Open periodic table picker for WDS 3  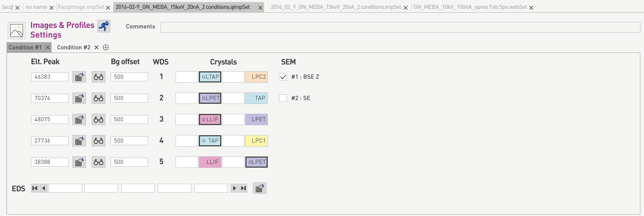tap(79, 119)
